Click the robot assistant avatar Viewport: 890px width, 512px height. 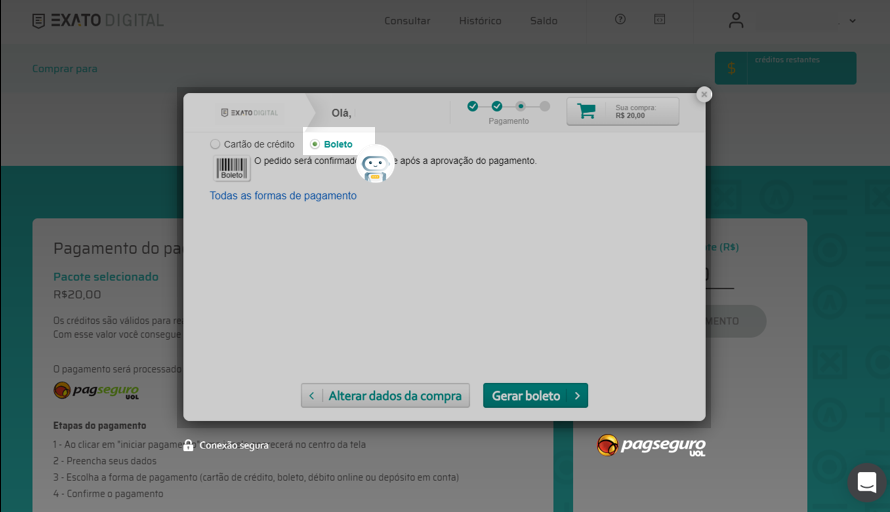click(375, 165)
